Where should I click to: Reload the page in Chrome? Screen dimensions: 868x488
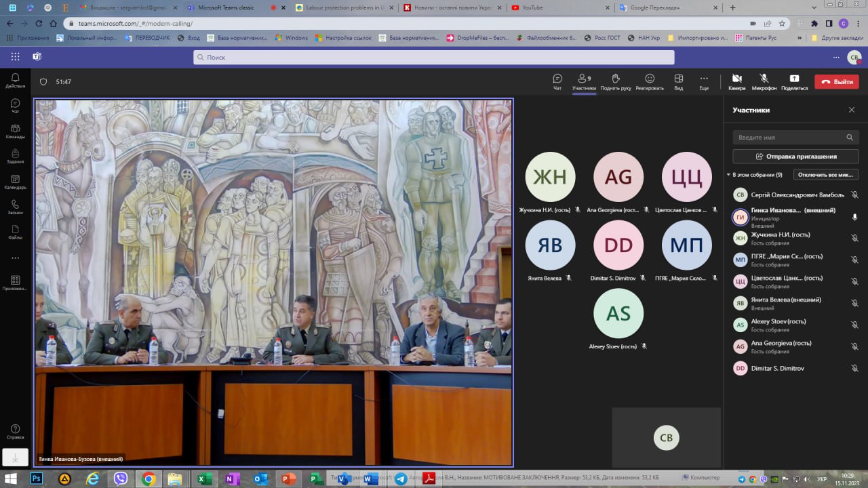pos(40,23)
